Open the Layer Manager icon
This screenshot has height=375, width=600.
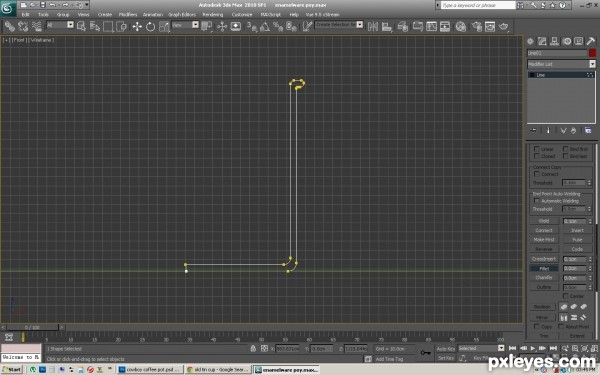pyautogui.click(x=402, y=26)
